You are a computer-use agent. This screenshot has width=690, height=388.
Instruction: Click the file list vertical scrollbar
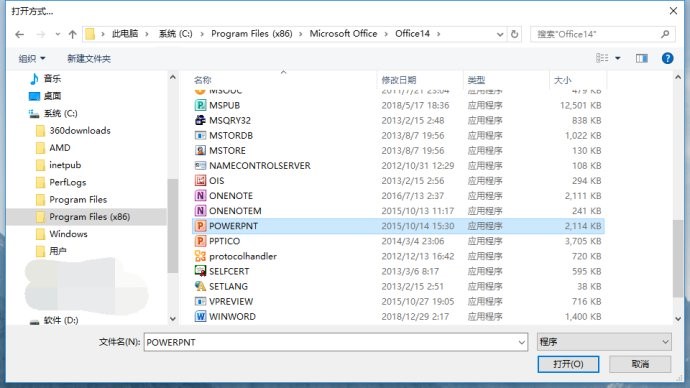pyautogui.click(x=678, y=258)
